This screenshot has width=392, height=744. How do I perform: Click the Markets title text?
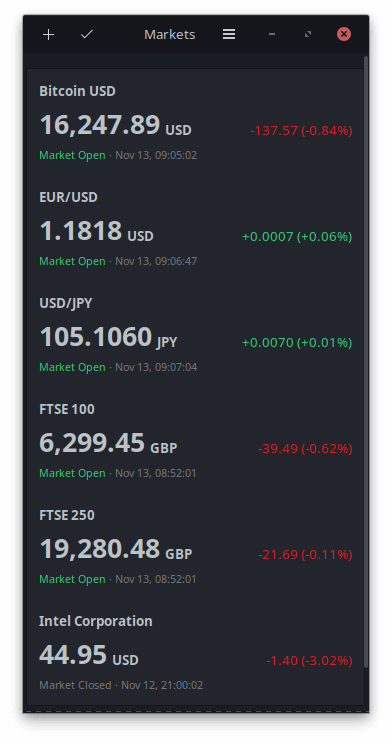pos(169,35)
